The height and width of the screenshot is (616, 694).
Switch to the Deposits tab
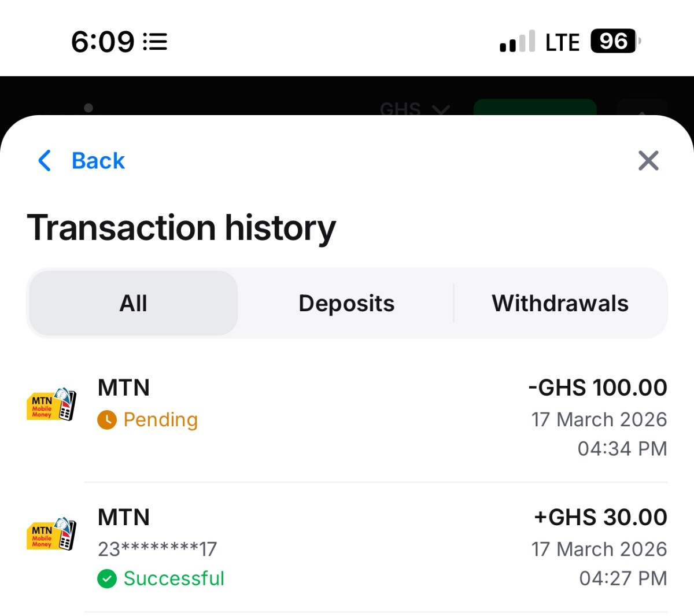pyautogui.click(x=346, y=303)
